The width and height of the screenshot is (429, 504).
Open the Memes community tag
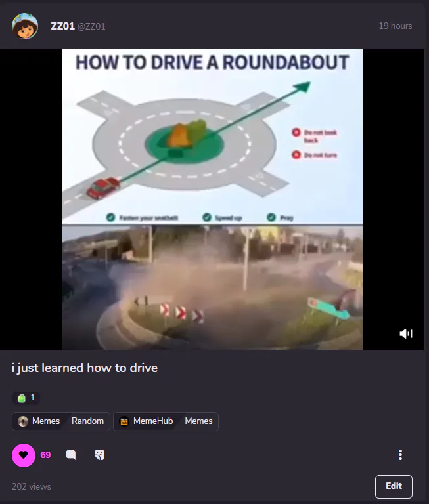tap(46, 421)
